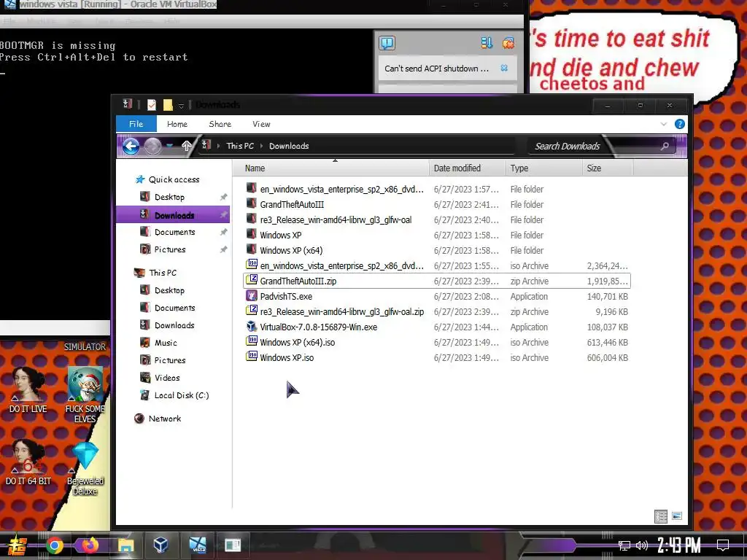Open DO IT 64 BIT desktop shortcut
The width and height of the screenshot is (747, 560).
point(28,462)
